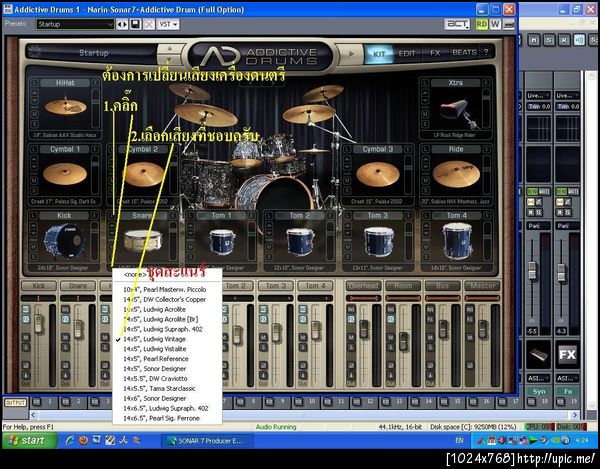Select the Bus mixer channel button
Image resolution: width=600 pixels, height=469 pixels.
pyautogui.click(x=442, y=286)
